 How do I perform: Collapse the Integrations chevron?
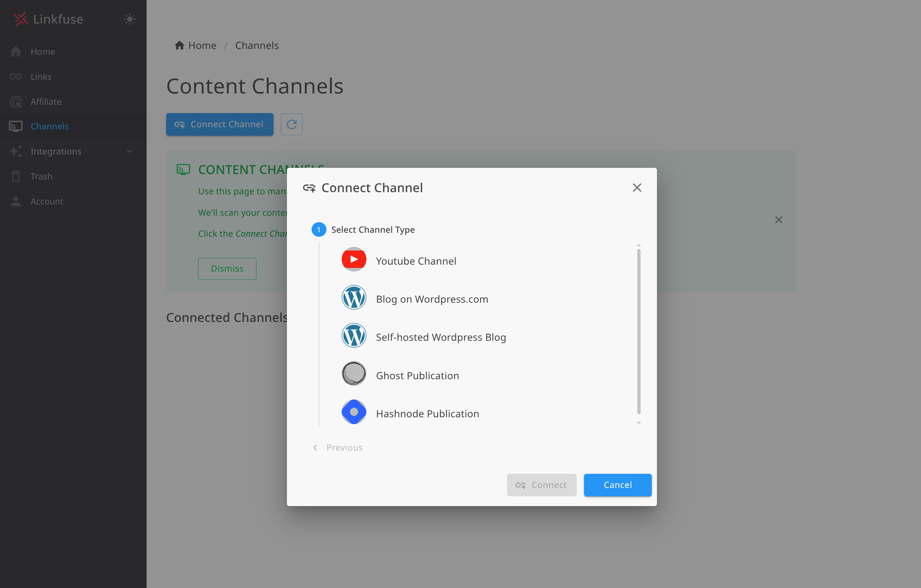(129, 152)
